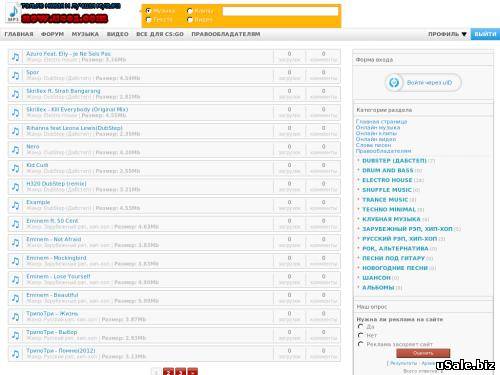Open TECHNO MINIMAL category

389,209
